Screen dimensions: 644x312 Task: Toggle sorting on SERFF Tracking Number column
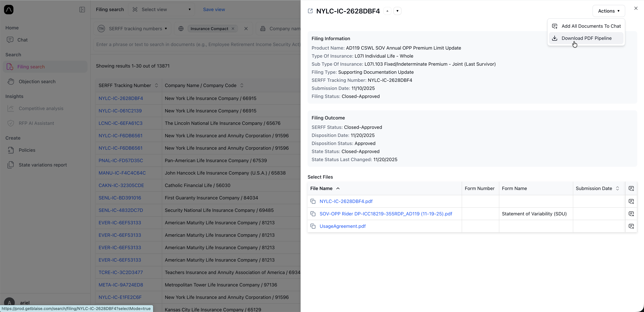coord(156,85)
